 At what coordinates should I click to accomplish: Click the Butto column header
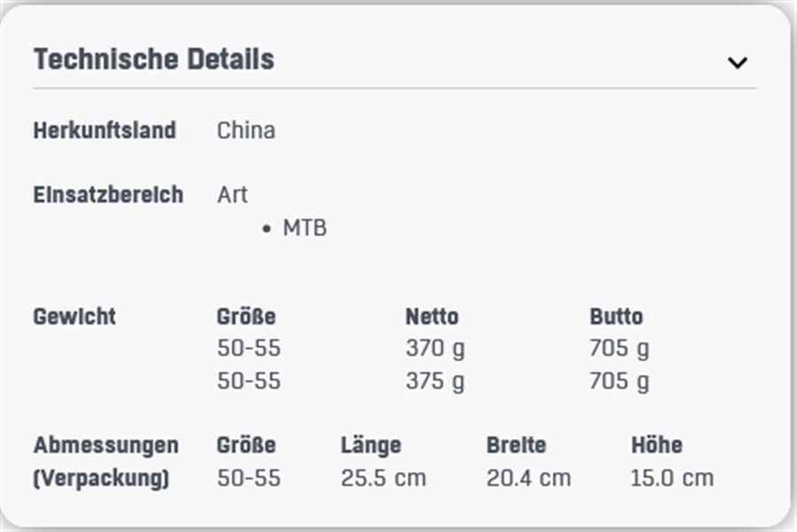click(x=616, y=317)
